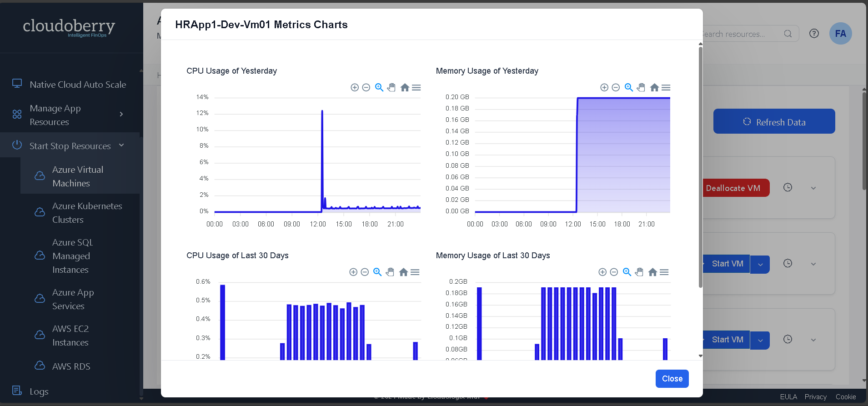Open schedule clock icon in Deallocate VM row
Image resolution: width=868 pixels, height=406 pixels.
point(788,187)
